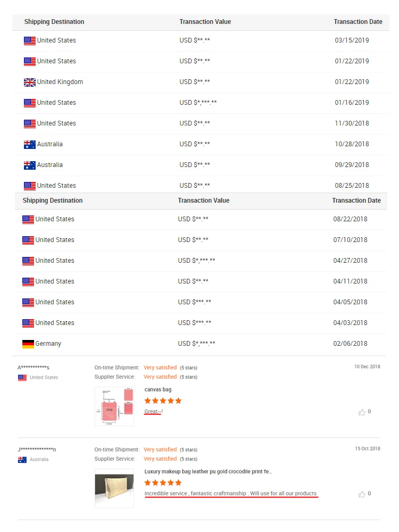Open the canvas bag product thumbnail
The height and width of the screenshot is (532, 399).
(114, 406)
